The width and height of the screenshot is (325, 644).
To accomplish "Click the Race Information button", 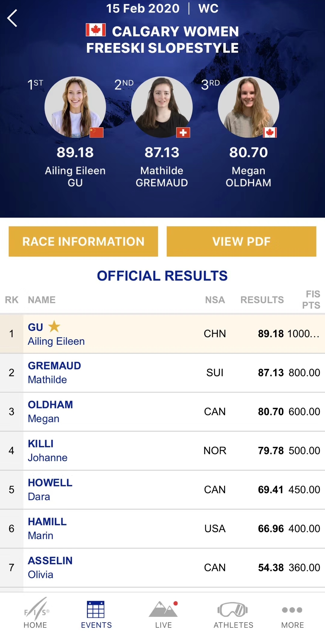I will tap(83, 242).
